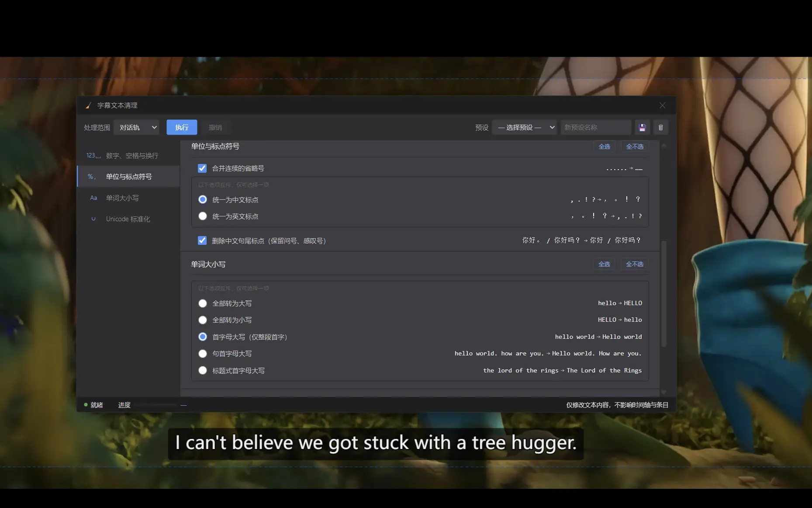Select the 全部转为小写 radio option
This screenshot has width=812, height=508.
[203, 320]
